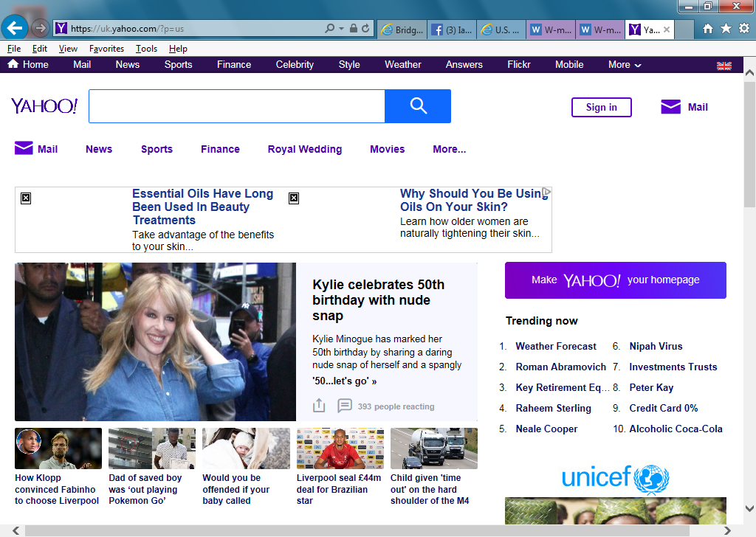Open the Favorites menu

pos(106,49)
